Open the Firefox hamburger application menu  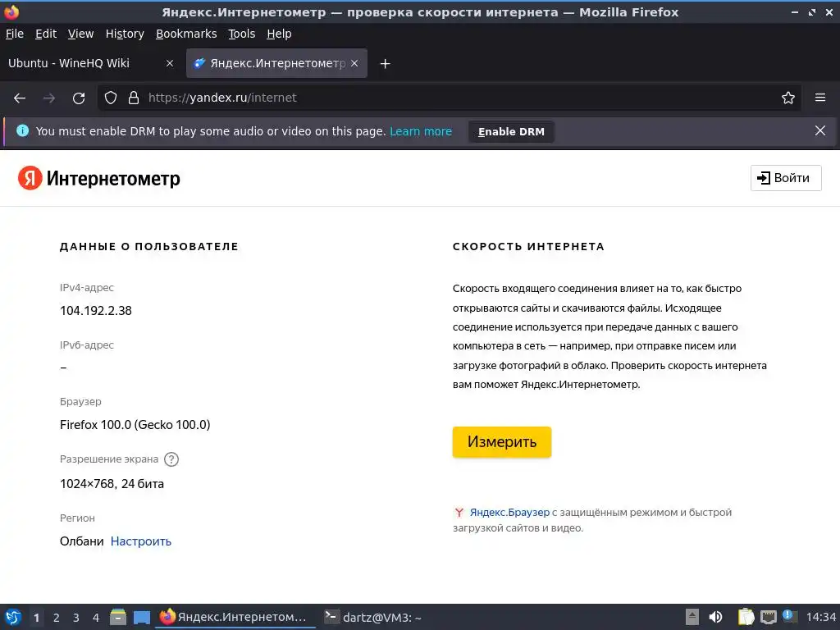tap(820, 98)
